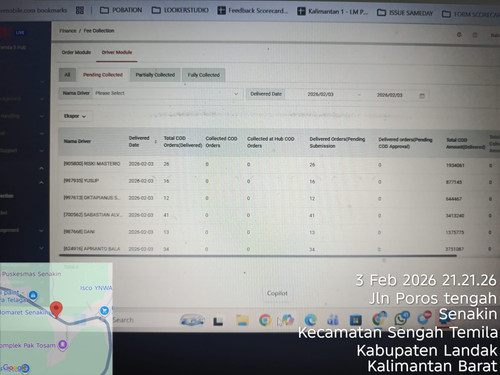Click the Delivered Date end date field

pyautogui.click(x=389, y=95)
